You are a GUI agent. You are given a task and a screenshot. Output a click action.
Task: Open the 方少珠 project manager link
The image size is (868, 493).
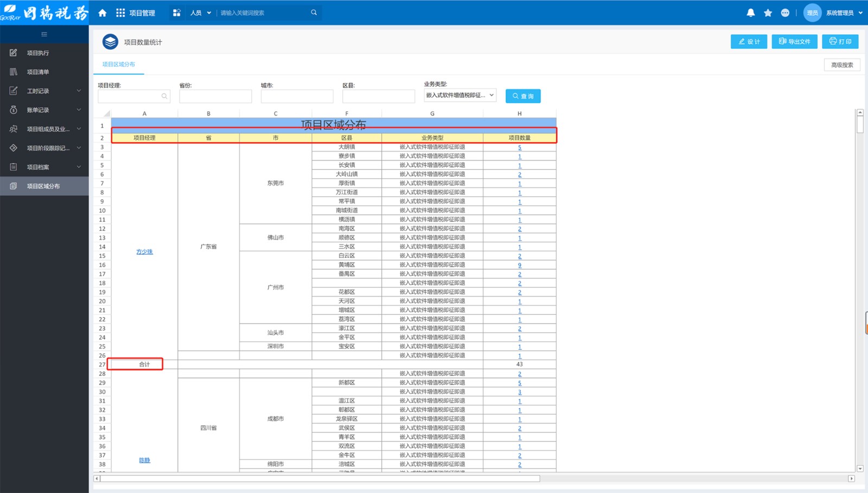pyautogui.click(x=144, y=251)
